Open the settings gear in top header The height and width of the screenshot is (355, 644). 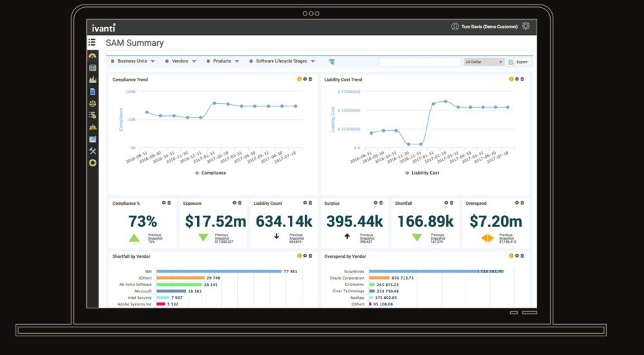(x=526, y=26)
